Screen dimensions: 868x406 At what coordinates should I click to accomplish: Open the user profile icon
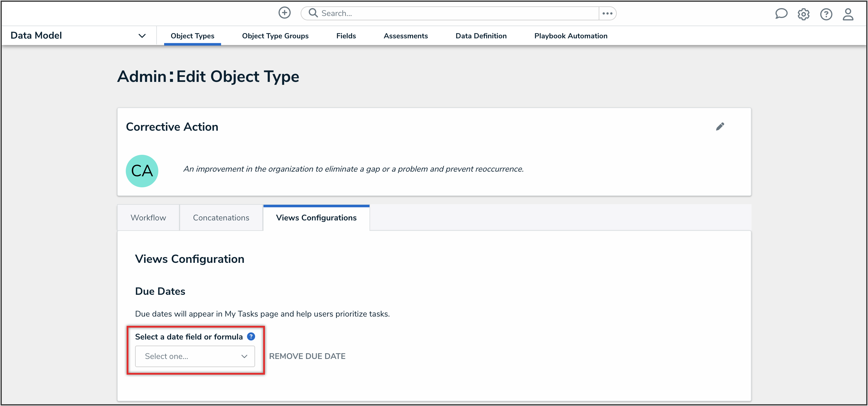(x=848, y=14)
